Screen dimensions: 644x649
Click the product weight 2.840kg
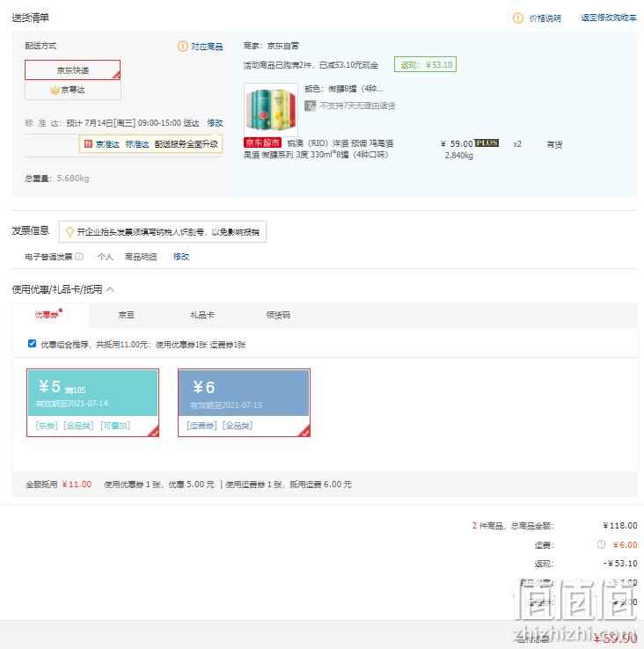pyautogui.click(x=459, y=156)
